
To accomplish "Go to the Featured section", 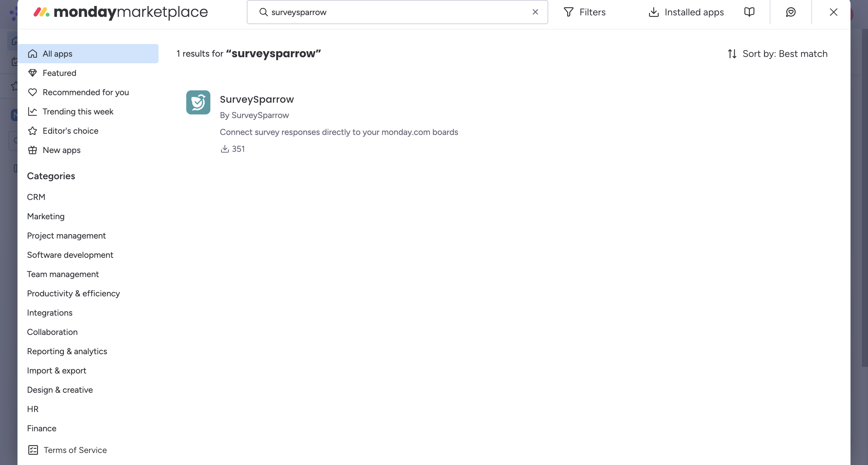I will click(59, 73).
